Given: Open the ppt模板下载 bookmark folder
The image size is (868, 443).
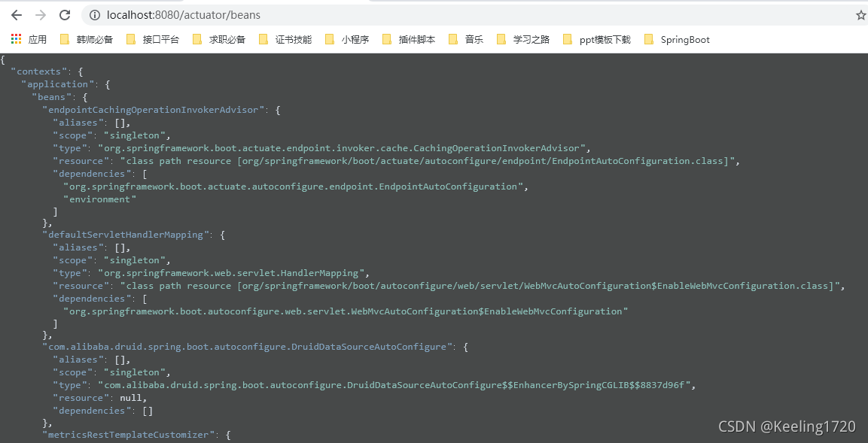Looking at the screenshot, I should pyautogui.click(x=597, y=39).
